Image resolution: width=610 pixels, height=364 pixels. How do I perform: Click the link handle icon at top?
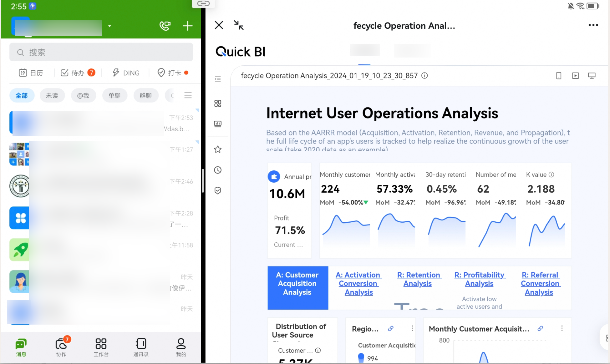(203, 4)
